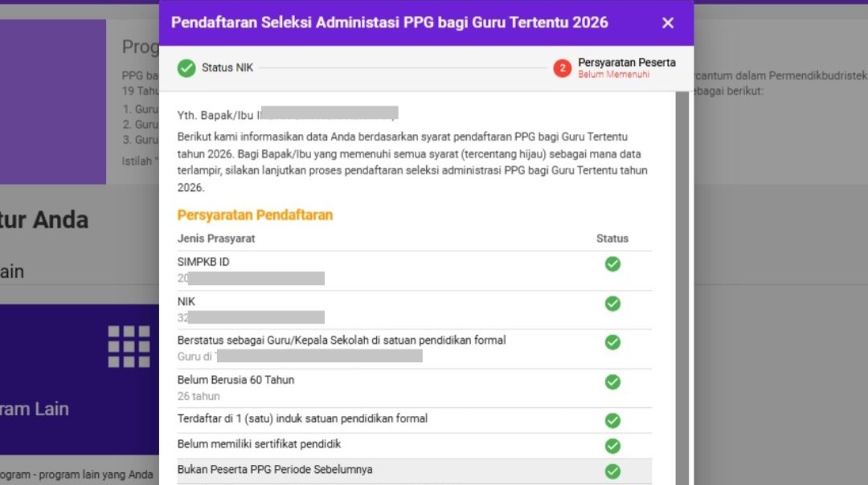Click the Persyaratan Pendaftaran heading
Image resolution: width=868 pixels, height=485 pixels.
coord(255,215)
